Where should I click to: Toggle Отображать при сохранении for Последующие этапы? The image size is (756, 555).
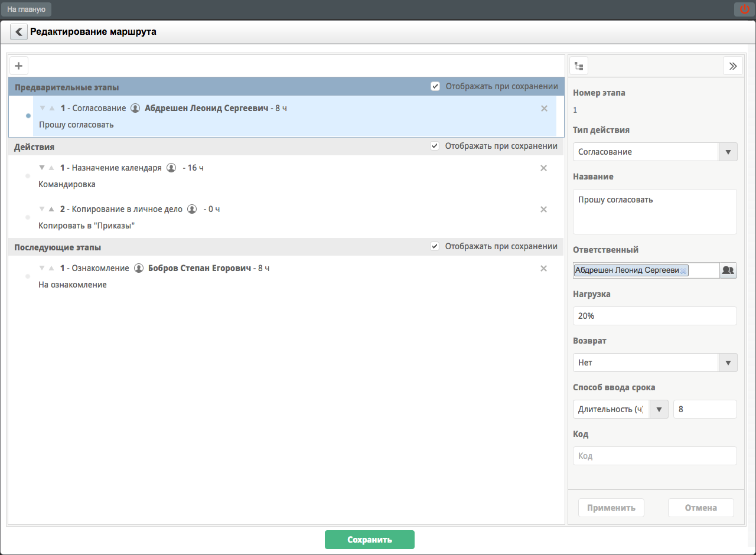point(435,246)
